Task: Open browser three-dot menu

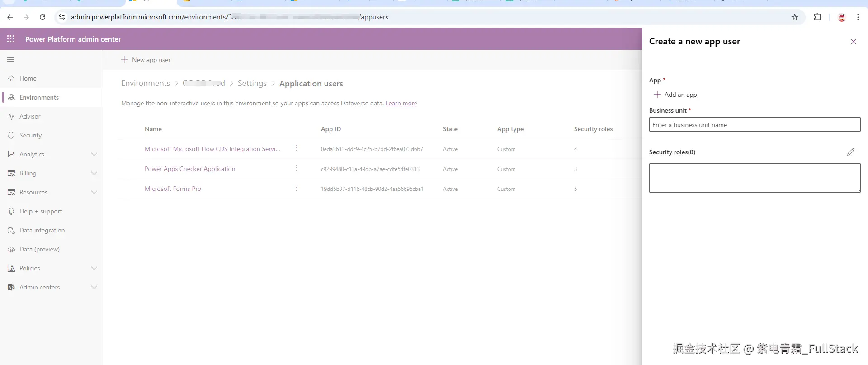Action: [858, 17]
